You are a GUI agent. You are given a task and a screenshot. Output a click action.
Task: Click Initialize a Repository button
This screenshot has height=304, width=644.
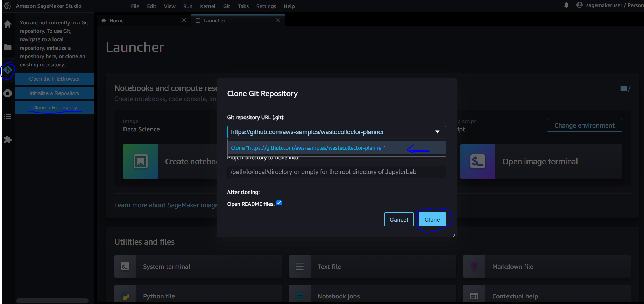[55, 93]
